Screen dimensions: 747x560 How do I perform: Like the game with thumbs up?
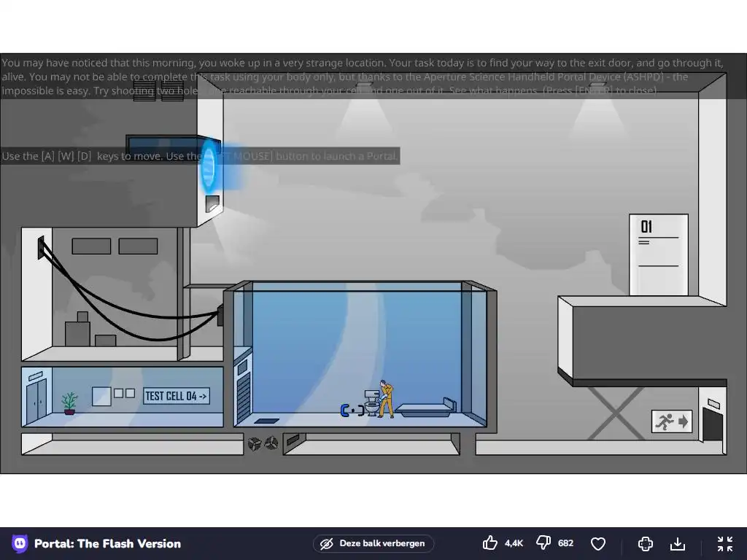click(x=489, y=543)
